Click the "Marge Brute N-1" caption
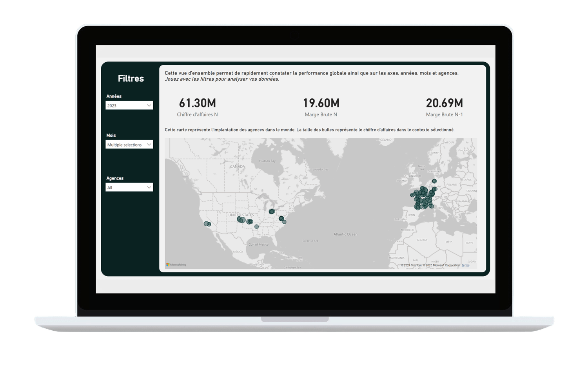588x375 pixels. [444, 114]
